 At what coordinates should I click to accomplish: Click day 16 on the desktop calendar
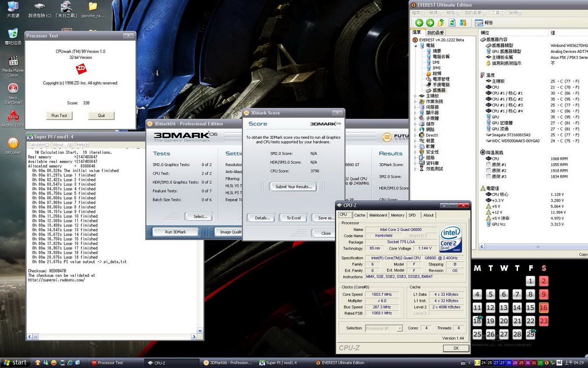(x=544, y=308)
